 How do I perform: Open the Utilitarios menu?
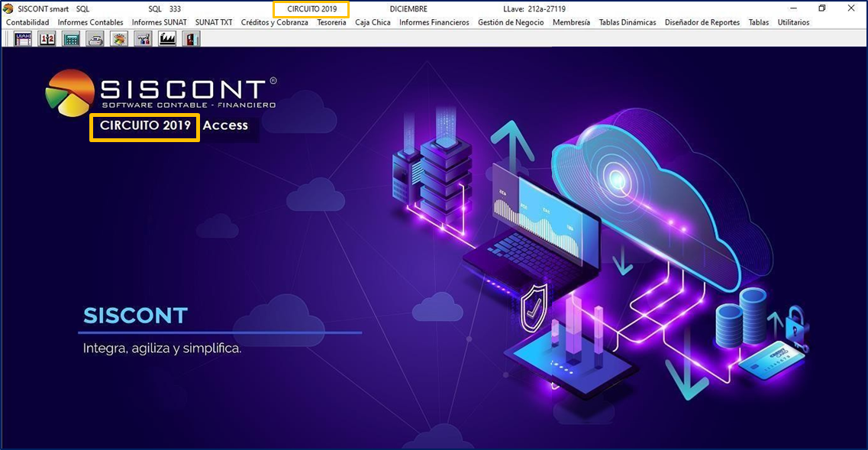pos(793,22)
